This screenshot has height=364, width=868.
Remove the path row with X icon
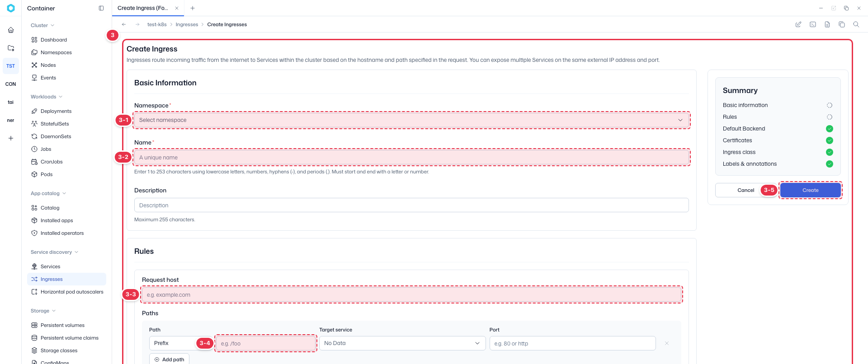667,343
